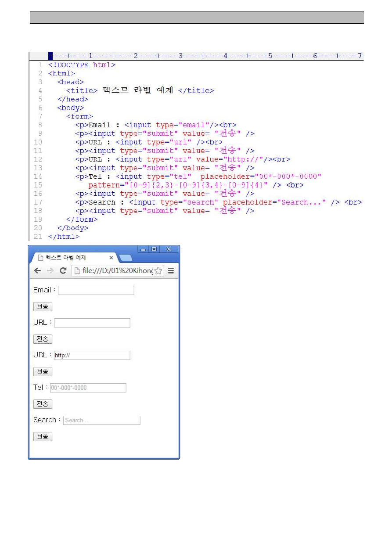Submit with 전송 below the http:// field
The width and height of the screenshot is (392, 554).
(43, 372)
